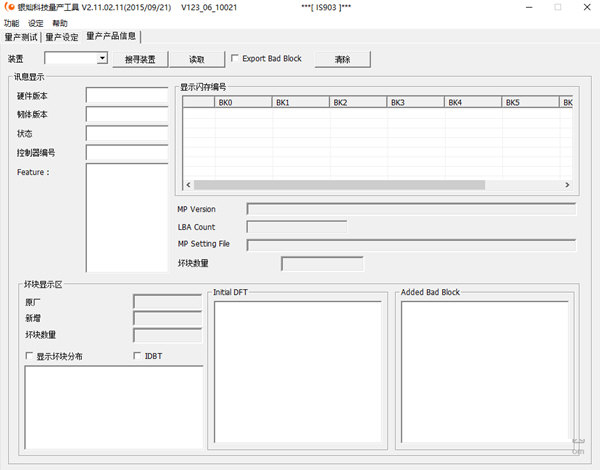The image size is (600, 470).
Task: Open the 功能 menu
Action: 11,23
